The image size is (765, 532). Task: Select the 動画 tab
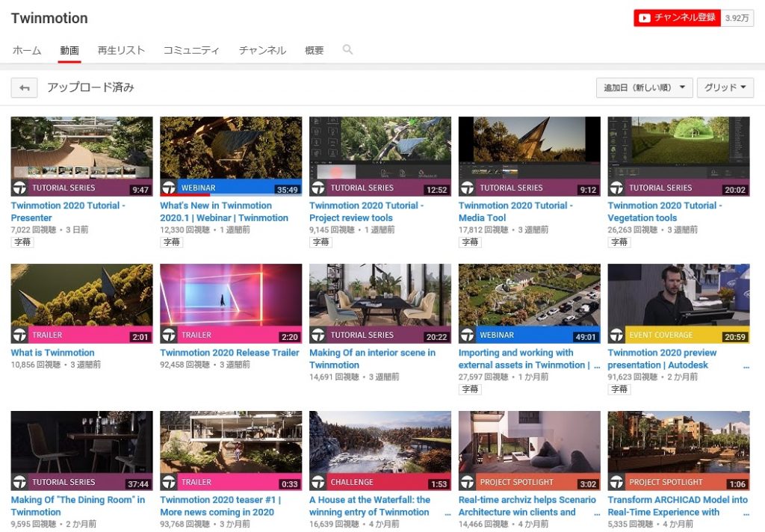pyautogui.click(x=69, y=50)
